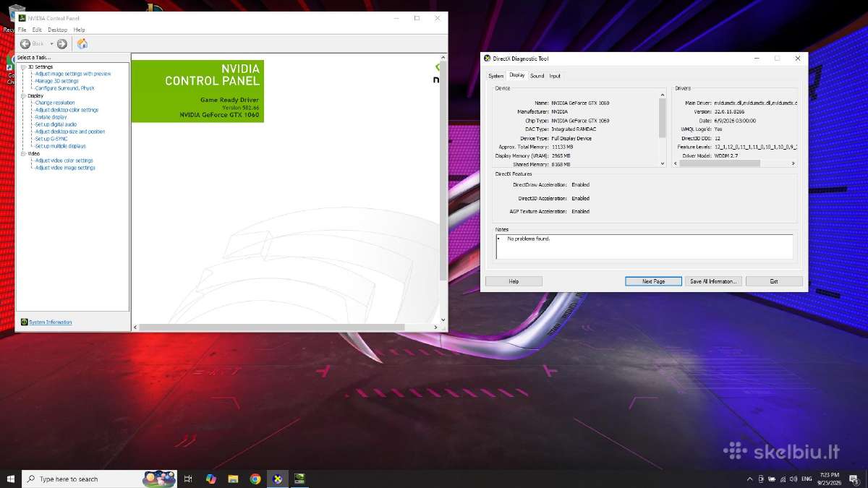Screen dimensions: 868x488
Task: Click the Help button in DirectX tool
Action: (514, 281)
